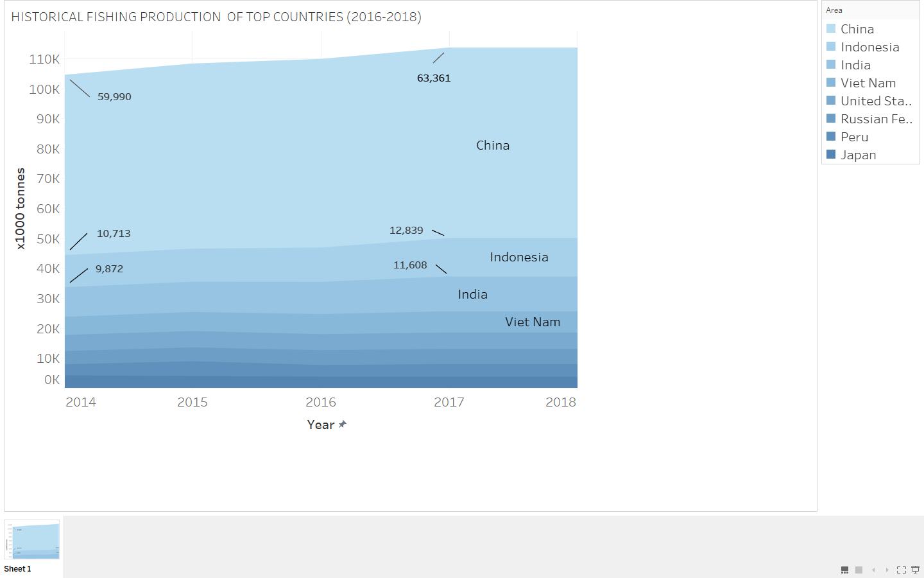This screenshot has height=578, width=924.
Task: Open Sheet 1 thumbnail
Action: [x=32, y=541]
